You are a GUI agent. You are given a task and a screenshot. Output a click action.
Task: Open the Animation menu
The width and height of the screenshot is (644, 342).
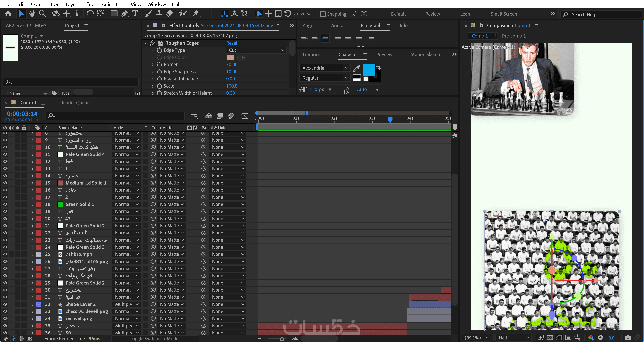(113, 4)
